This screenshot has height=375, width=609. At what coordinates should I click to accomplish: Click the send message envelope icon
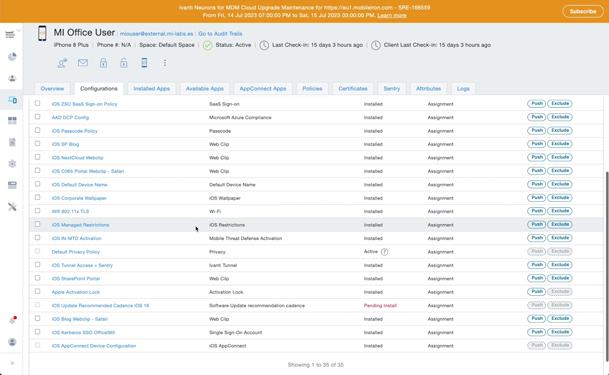(83, 62)
